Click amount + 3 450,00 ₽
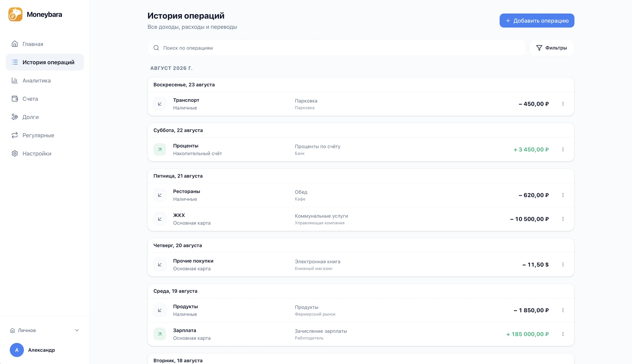The width and height of the screenshot is (632, 364). (531, 149)
